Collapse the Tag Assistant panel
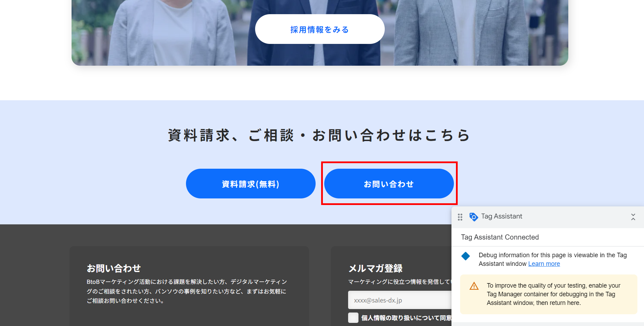Image resolution: width=644 pixels, height=326 pixels. click(x=633, y=217)
